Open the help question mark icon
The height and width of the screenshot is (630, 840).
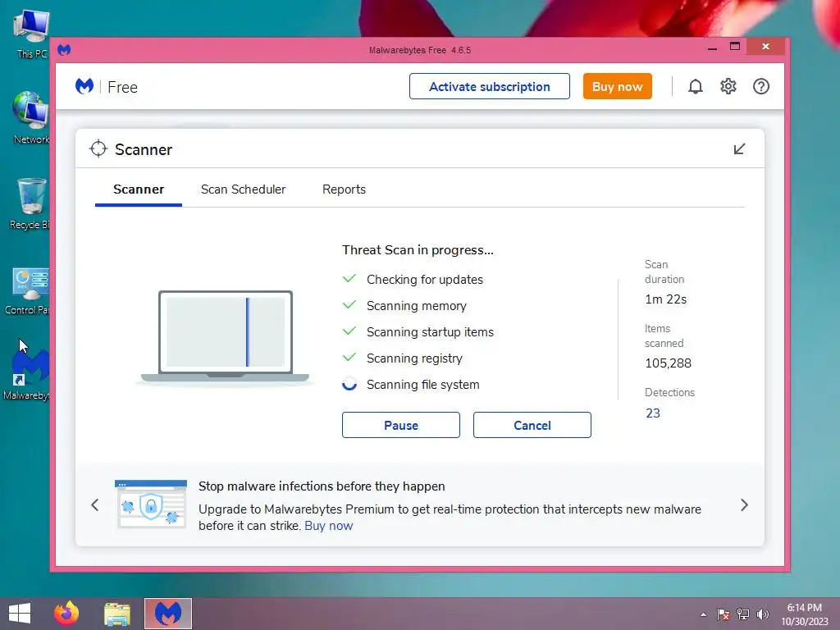(760, 86)
